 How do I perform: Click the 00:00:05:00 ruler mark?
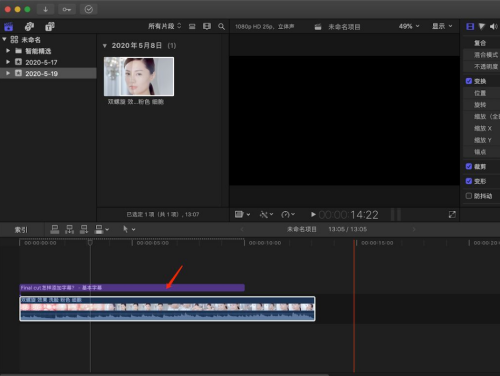pos(153,243)
